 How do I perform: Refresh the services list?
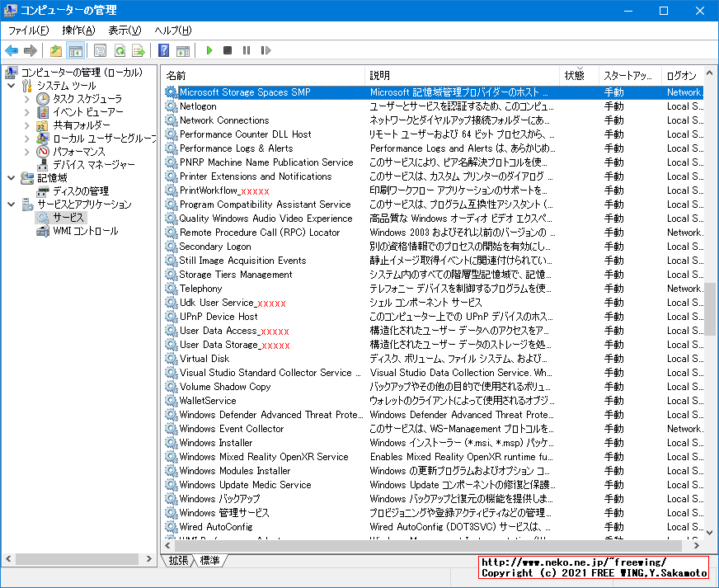click(x=120, y=50)
